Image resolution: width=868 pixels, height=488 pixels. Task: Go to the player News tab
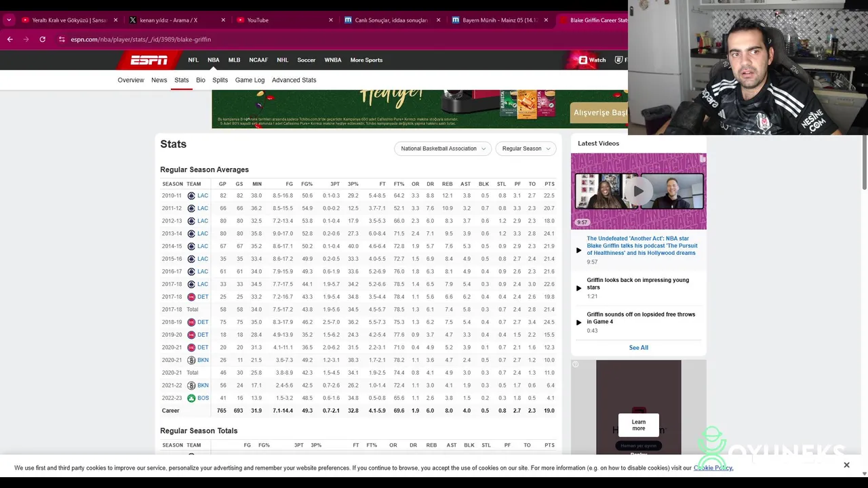click(x=159, y=80)
